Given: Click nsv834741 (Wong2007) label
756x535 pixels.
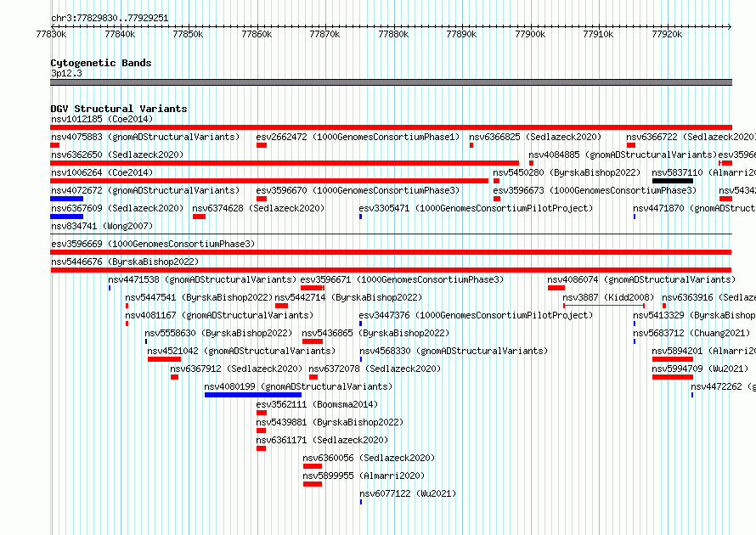Looking at the screenshot, I should 102,226.
